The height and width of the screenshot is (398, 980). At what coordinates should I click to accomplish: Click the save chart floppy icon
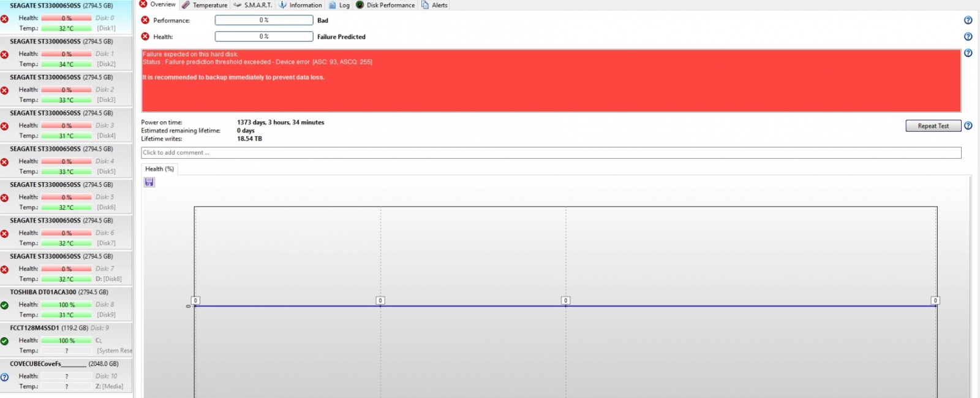coord(149,182)
